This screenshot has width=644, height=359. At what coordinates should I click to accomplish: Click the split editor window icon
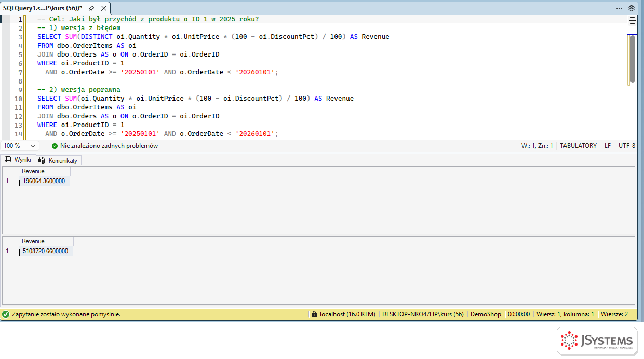tap(633, 21)
